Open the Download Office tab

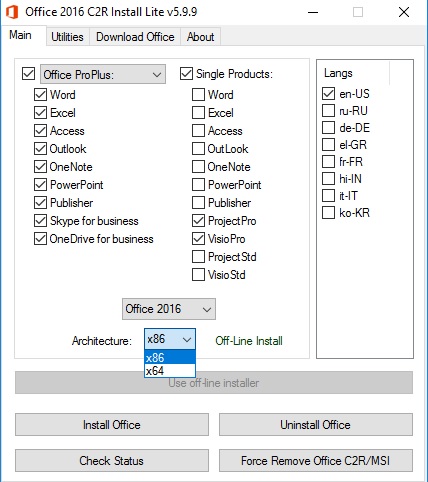coord(135,36)
